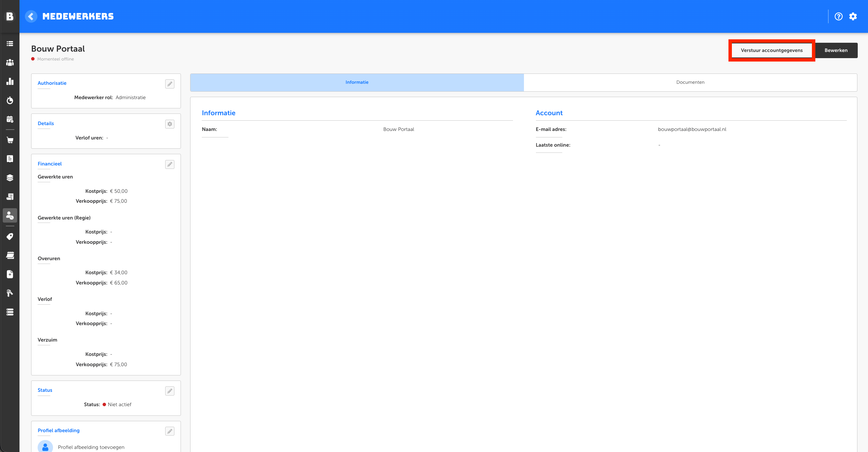
Task: Click the Informatie section heading
Action: [x=219, y=113]
